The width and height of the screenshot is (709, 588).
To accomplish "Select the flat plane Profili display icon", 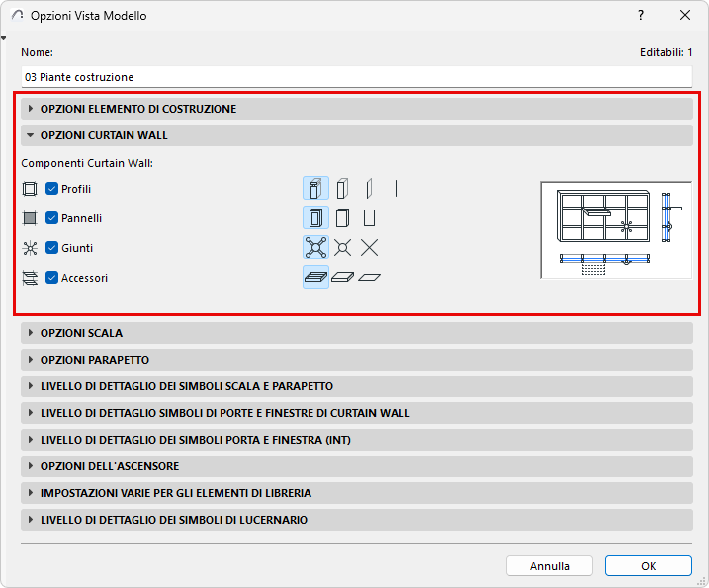I will (369, 189).
